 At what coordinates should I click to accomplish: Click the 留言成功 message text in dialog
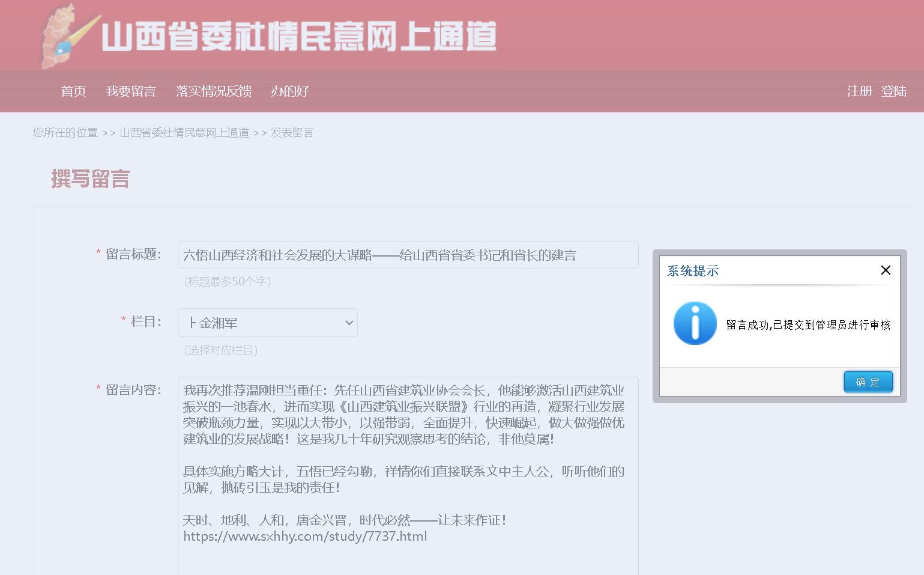pyautogui.click(x=808, y=325)
